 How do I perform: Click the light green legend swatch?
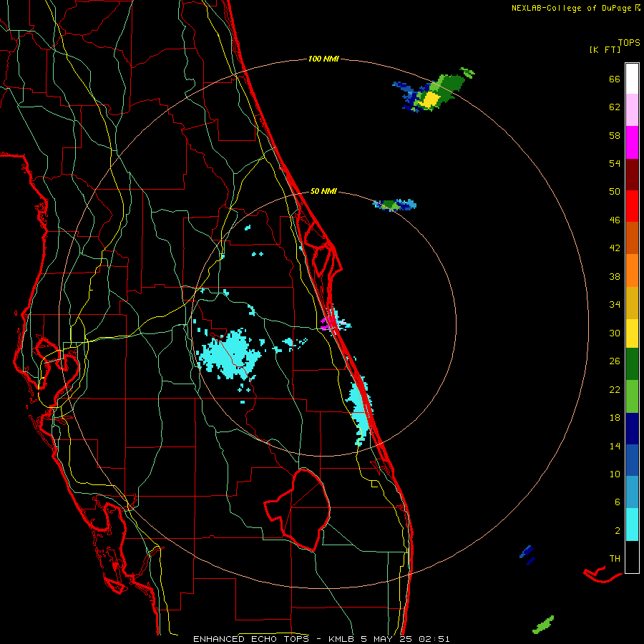632,396
